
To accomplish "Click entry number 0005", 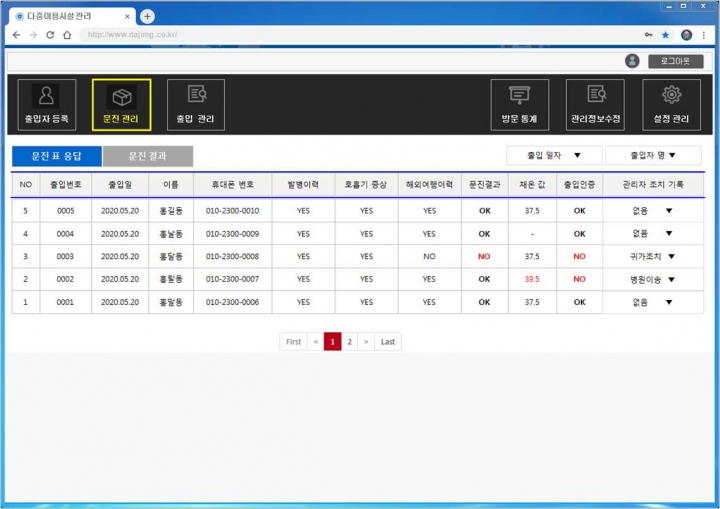I will click(66, 211).
